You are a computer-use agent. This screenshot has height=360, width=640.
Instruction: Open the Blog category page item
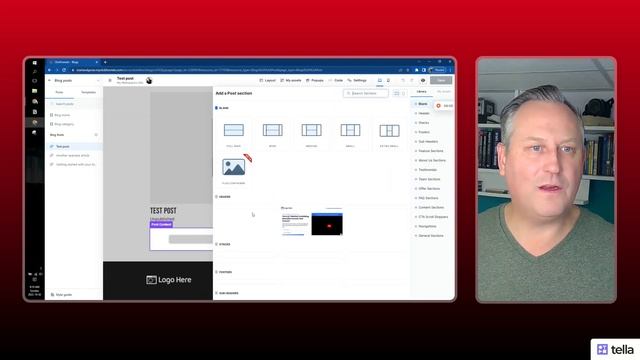pos(62,124)
